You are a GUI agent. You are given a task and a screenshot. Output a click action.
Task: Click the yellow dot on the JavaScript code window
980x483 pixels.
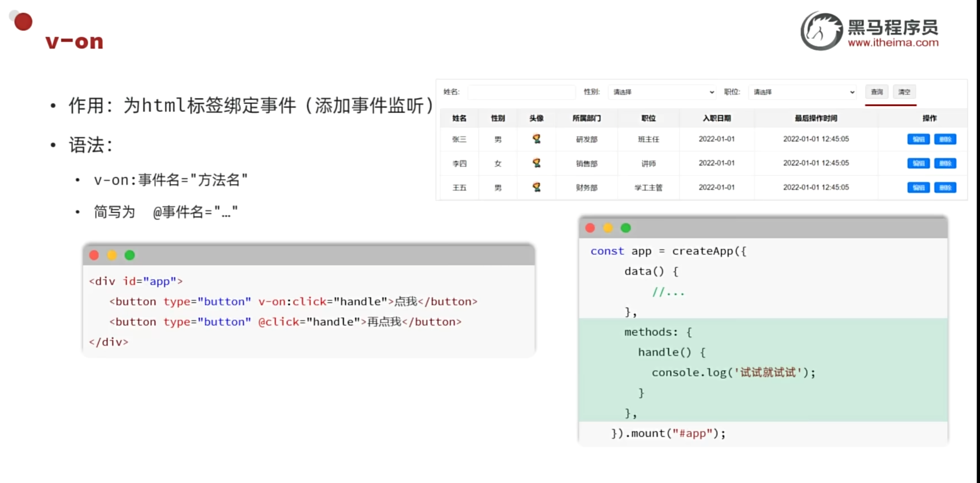[x=608, y=228]
